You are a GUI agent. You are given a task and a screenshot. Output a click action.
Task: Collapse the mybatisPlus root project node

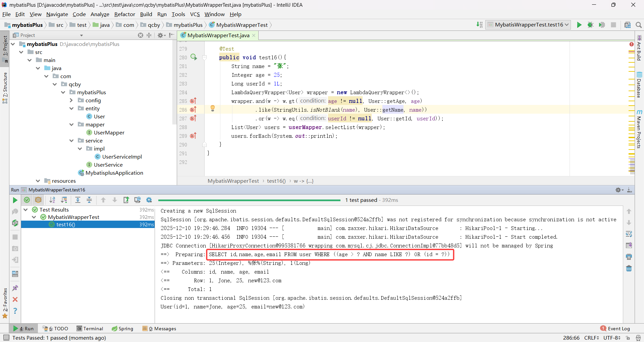[13, 44]
